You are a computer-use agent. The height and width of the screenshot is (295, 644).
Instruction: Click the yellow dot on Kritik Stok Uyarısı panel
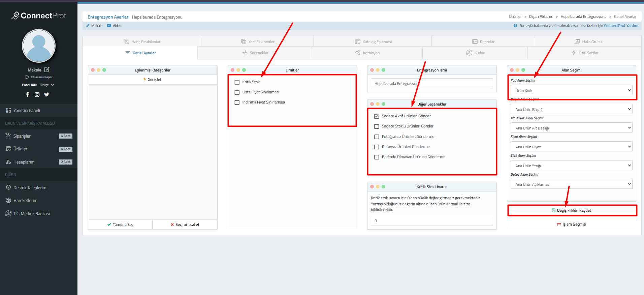[378, 187]
